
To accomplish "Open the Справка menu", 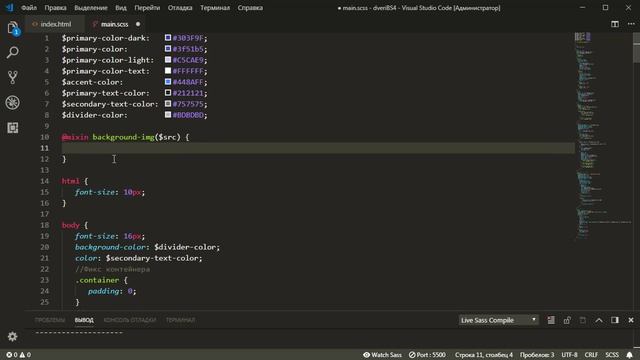I will click(250, 8).
